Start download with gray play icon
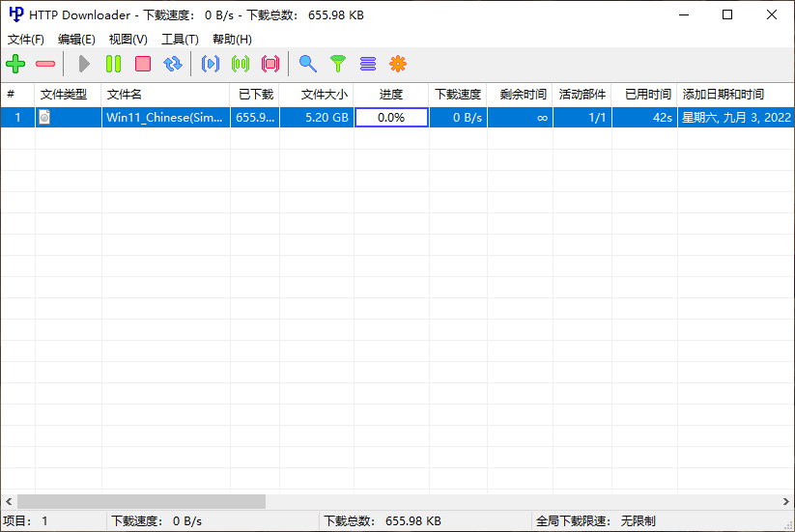This screenshot has width=795, height=532. (x=84, y=64)
